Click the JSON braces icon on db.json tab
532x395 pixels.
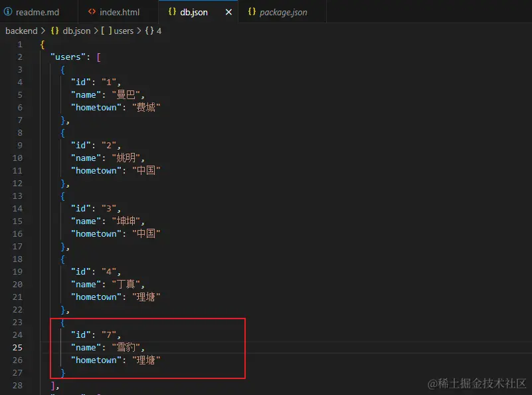click(173, 12)
